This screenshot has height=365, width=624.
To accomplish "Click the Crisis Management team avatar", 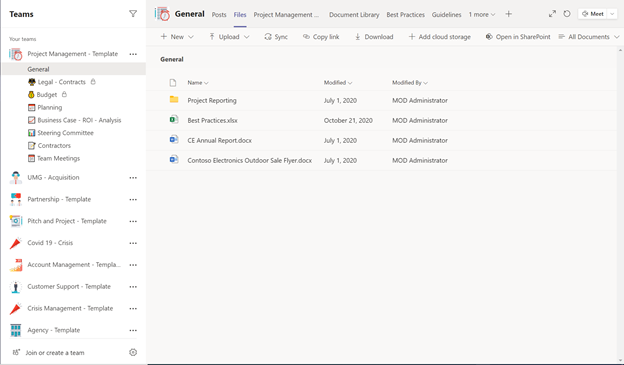I will click(x=16, y=308).
